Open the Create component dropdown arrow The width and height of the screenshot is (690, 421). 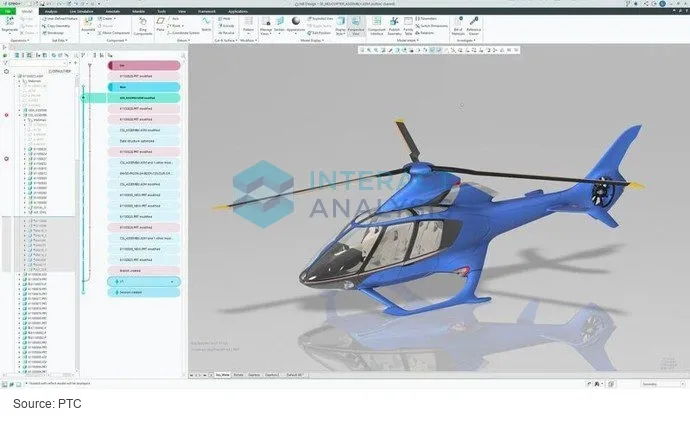click(115, 19)
